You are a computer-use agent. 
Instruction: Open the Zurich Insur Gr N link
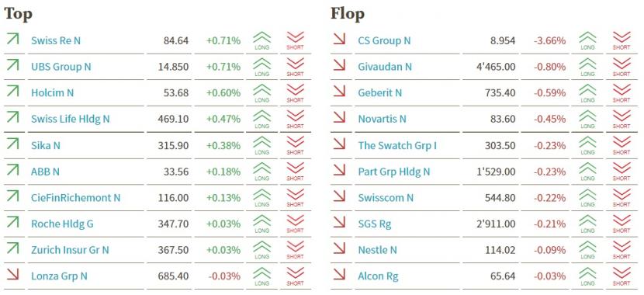pyautogui.click(x=70, y=250)
